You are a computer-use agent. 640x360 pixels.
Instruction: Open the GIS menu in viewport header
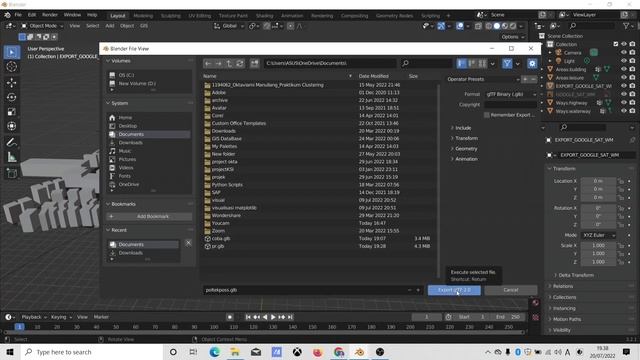(x=144, y=26)
